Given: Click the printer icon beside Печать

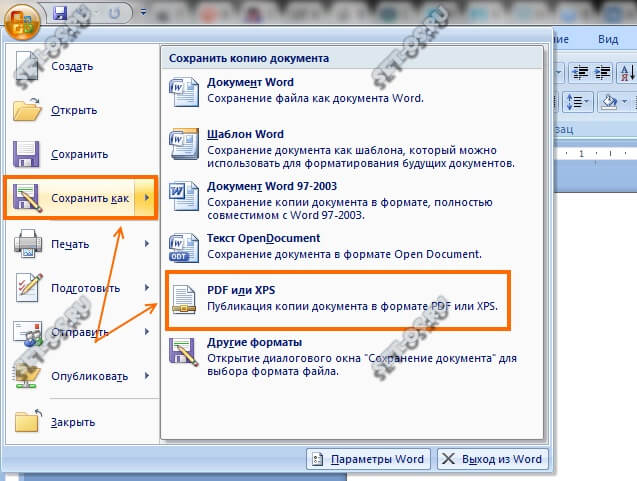Looking at the screenshot, I should coord(28,243).
